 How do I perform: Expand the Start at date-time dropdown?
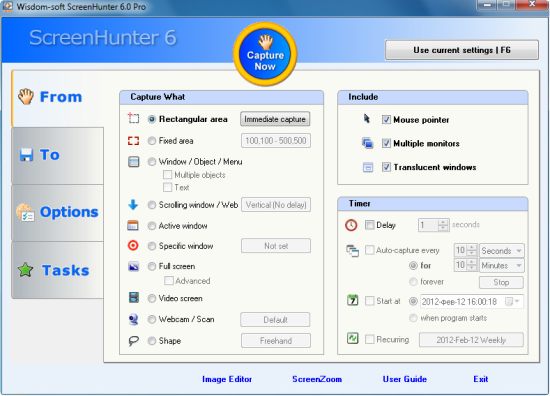(x=517, y=302)
